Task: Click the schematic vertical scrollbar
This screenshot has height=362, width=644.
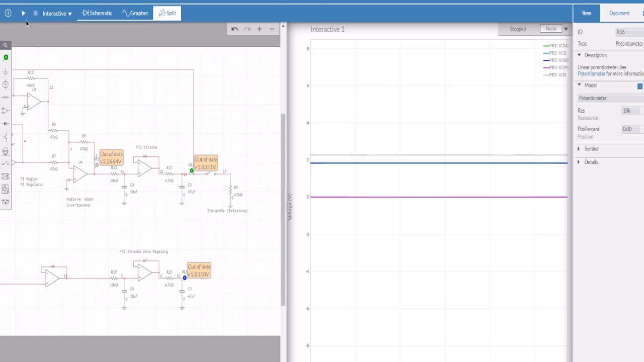Action: pos(283,209)
